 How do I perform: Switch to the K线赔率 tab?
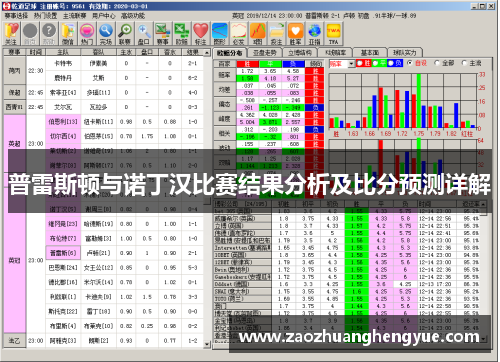tap(335, 53)
